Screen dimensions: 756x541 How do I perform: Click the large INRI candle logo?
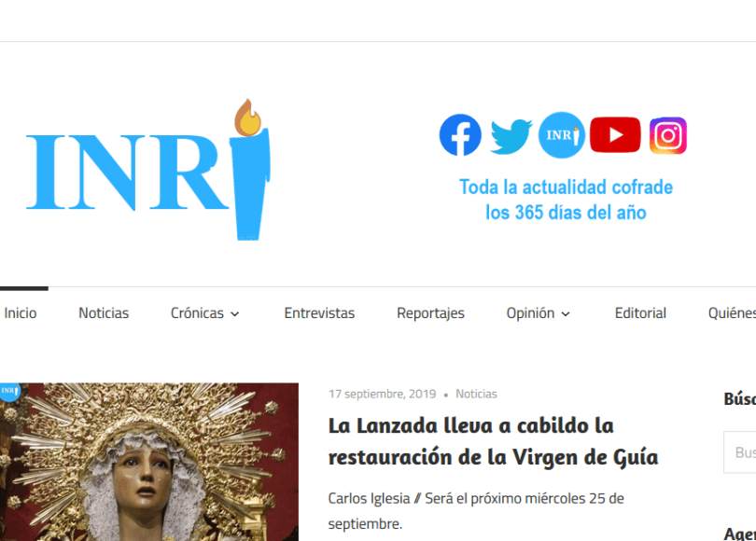tap(147, 170)
